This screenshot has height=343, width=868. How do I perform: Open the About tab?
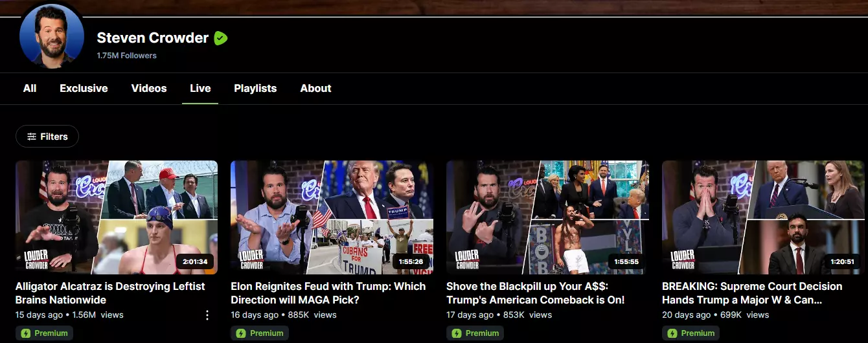click(315, 89)
